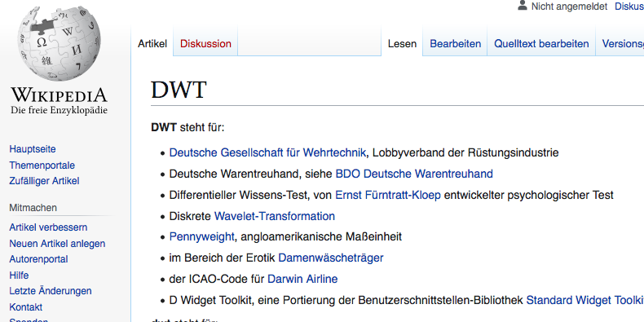Open the Ernst Fürntratt-Kloep article link
This screenshot has height=322, width=644.
388,195
